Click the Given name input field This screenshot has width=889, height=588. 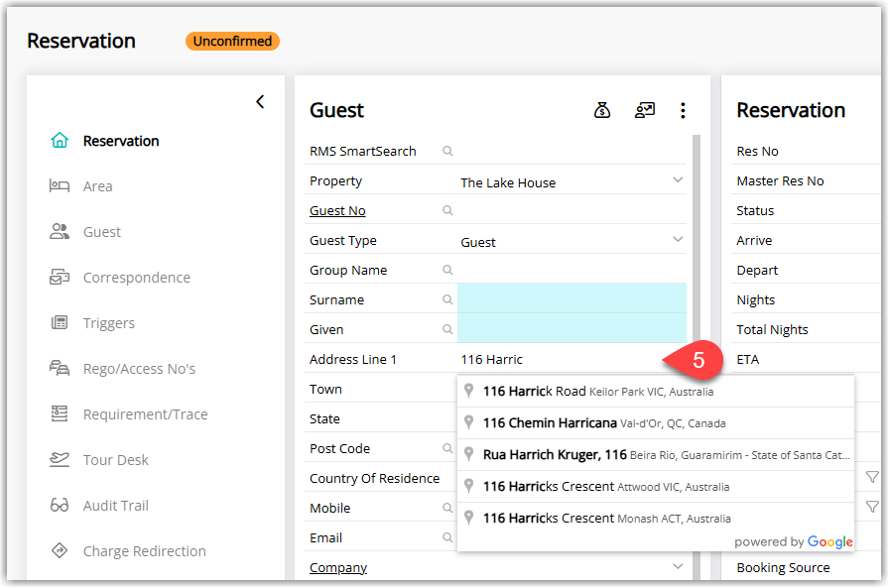[571, 328]
